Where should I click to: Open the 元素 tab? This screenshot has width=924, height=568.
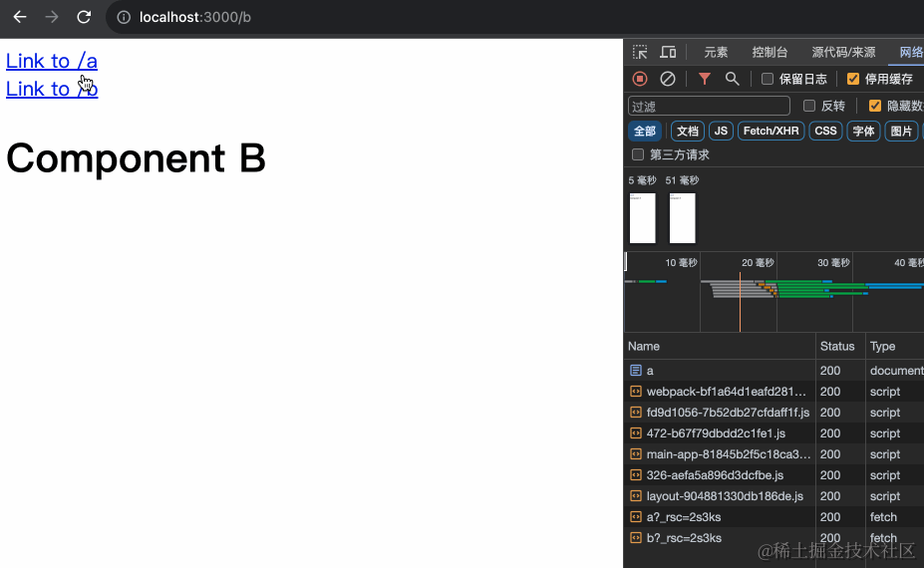click(716, 52)
